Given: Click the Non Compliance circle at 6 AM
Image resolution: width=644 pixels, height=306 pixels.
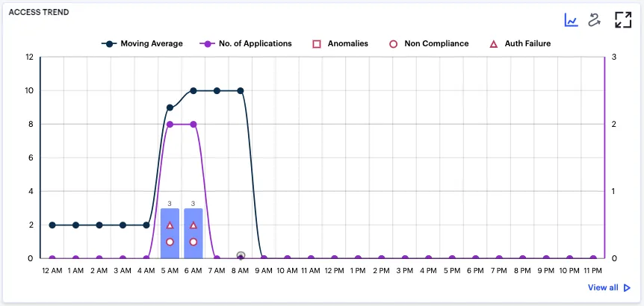Looking at the screenshot, I should [x=193, y=242].
